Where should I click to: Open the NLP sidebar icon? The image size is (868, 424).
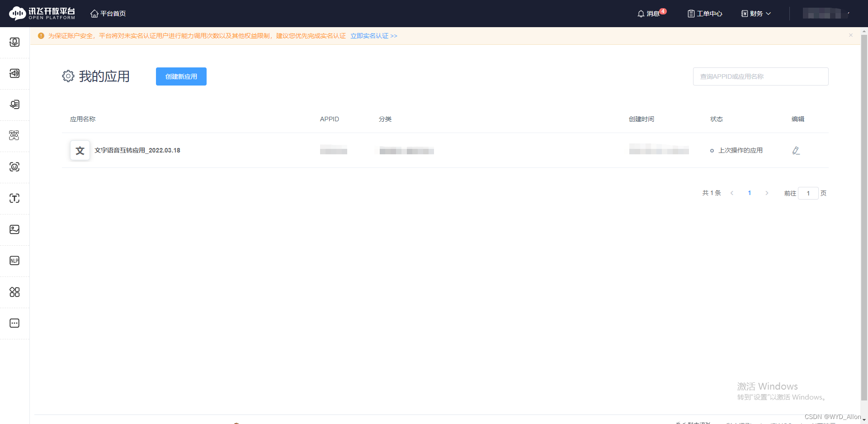pyautogui.click(x=14, y=261)
